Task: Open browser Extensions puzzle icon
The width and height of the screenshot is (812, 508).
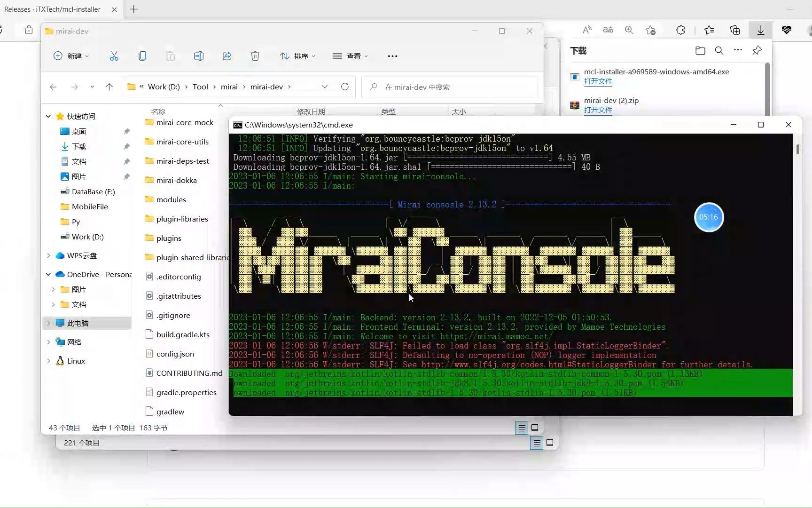Action: (x=680, y=30)
